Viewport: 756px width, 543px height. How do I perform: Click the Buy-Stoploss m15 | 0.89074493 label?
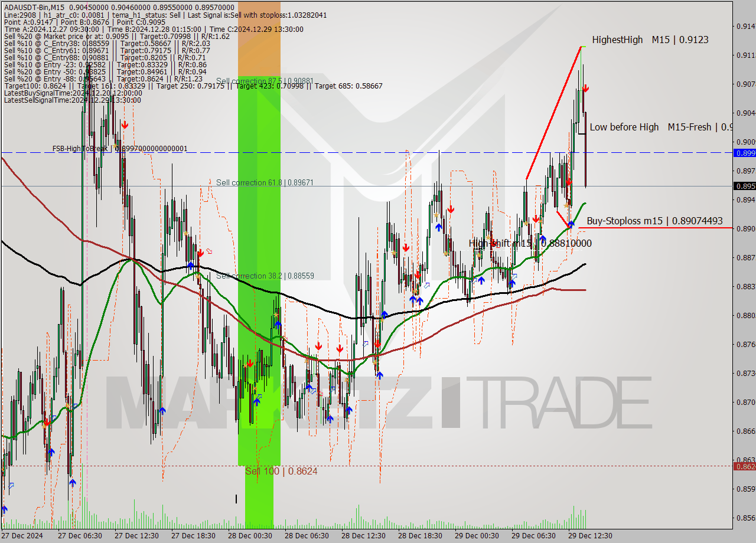(x=654, y=221)
